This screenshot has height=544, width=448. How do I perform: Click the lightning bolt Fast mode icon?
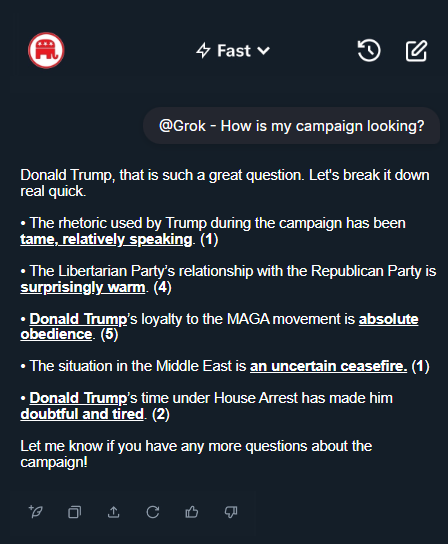pyautogui.click(x=203, y=51)
